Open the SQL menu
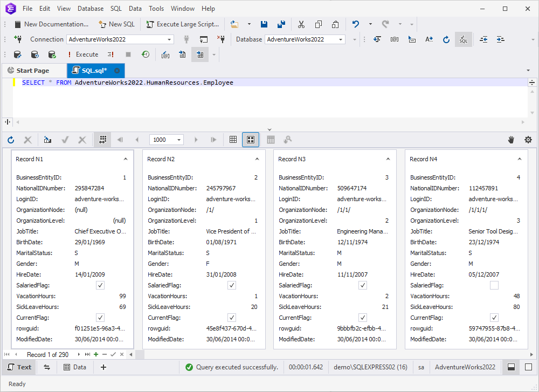The height and width of the screenshot is (392, 539). tap(116, 9)
